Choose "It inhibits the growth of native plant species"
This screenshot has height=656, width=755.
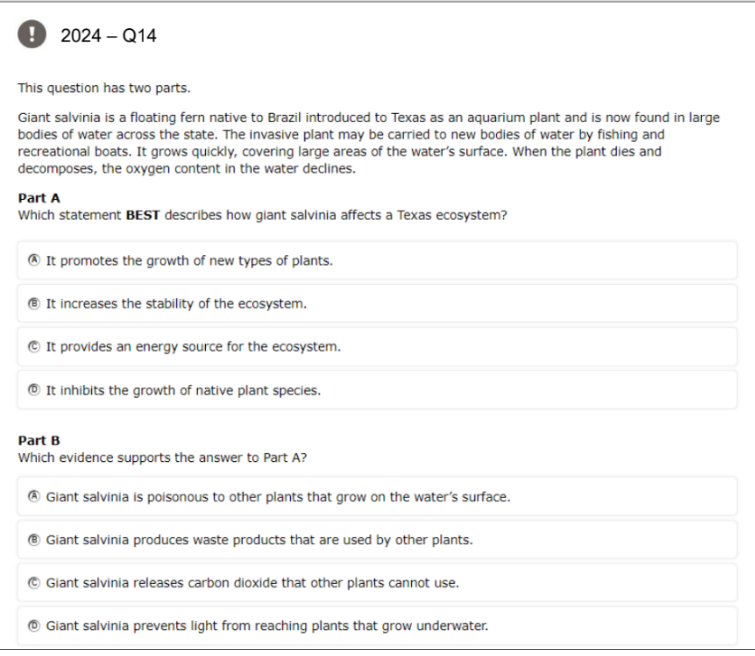tap(378, 390)
